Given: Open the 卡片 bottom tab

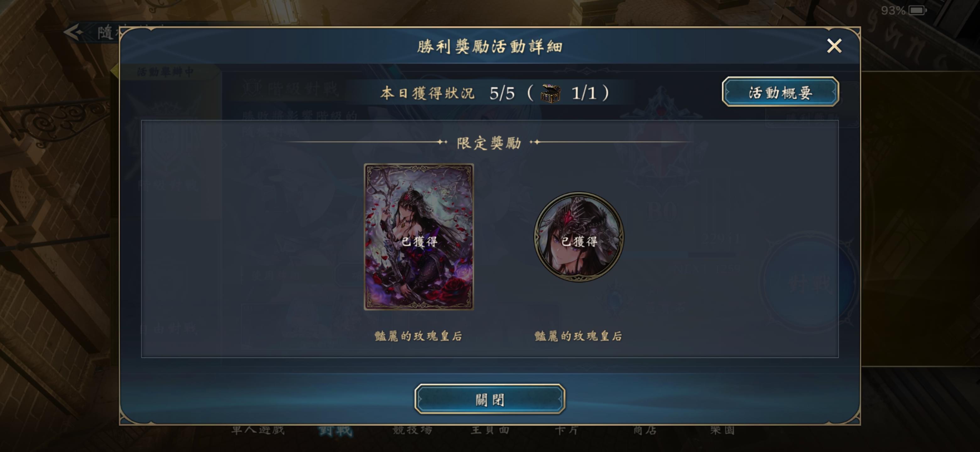Looking at the screenshot, I should [x=567, y=430].
